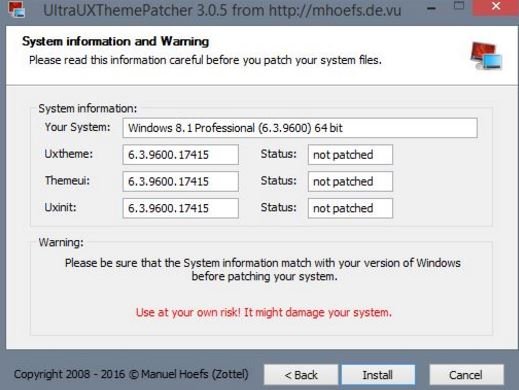
Task: Click the 'Uxinit:' label
Action: tap(60, 207)
